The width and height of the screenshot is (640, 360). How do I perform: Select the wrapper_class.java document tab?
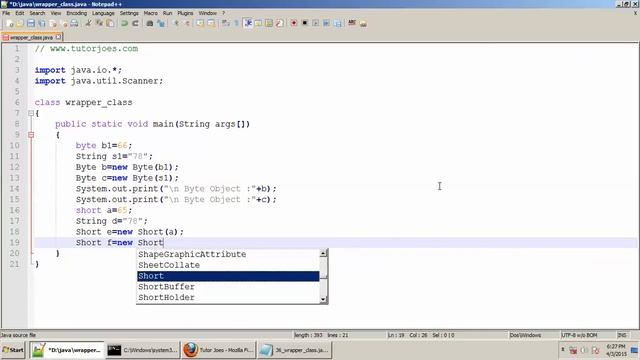click(x=31, y=37)
